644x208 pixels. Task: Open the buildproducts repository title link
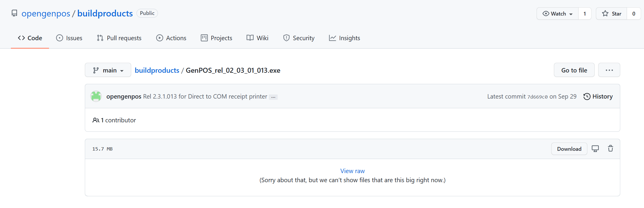pyautogui.click(x=105, y=13)
